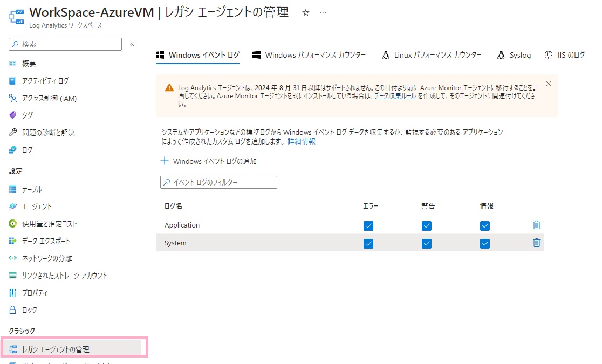Screen dimensions: 602x364
Task: Click the データ エクスポート icon
Action: 12,241
